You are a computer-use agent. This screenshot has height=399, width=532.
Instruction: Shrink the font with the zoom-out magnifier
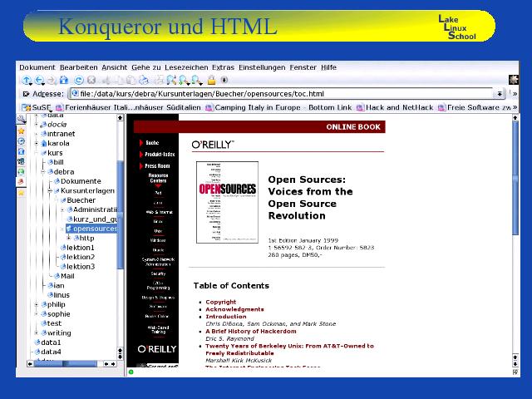click(197, 80)
